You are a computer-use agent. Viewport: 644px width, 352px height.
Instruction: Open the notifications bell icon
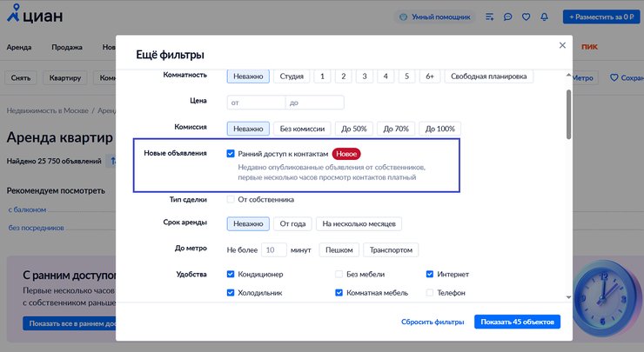[545, 17]
